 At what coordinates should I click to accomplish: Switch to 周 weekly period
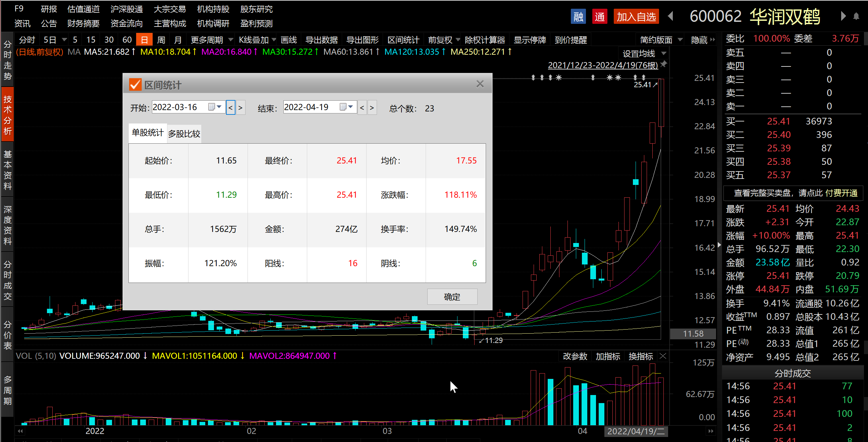[161, 40]
